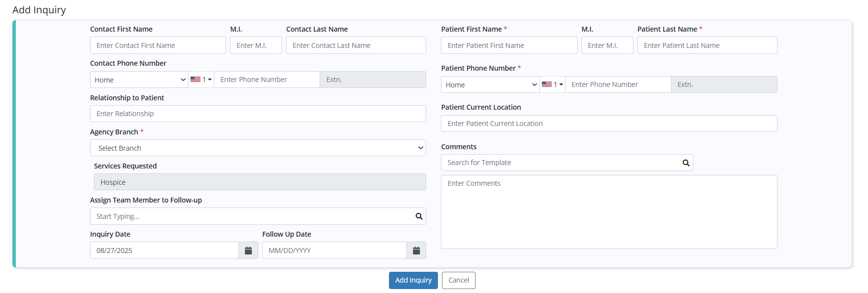The height and width of the screenshot is (293, 868).
Task: Open the Follow Up Date calendar picker
Action: pos(416,251)
